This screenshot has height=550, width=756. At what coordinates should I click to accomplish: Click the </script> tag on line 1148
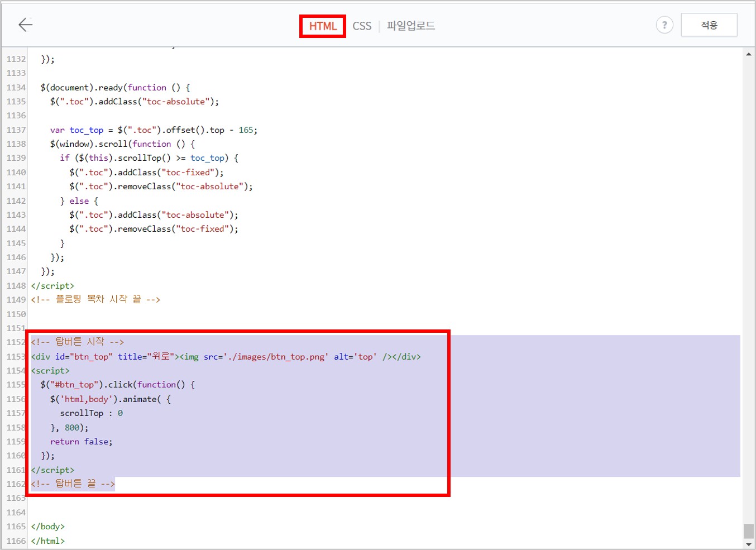52,286
